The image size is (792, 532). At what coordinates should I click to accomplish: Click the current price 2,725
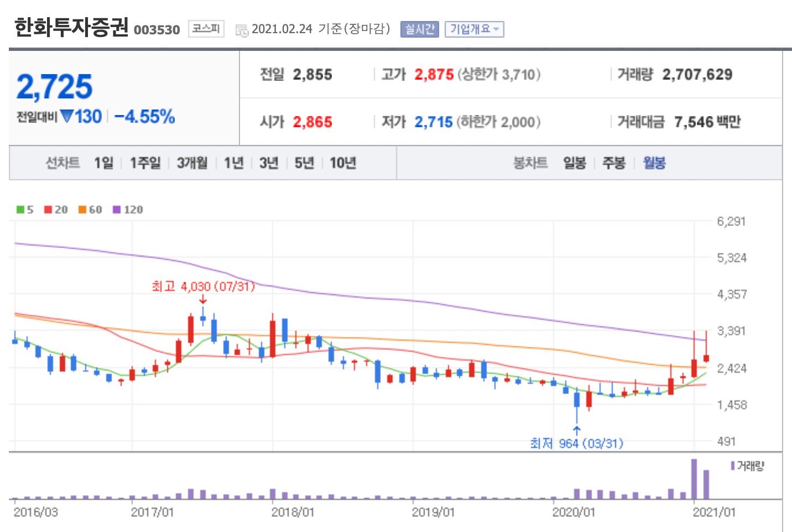pos(54,87)
